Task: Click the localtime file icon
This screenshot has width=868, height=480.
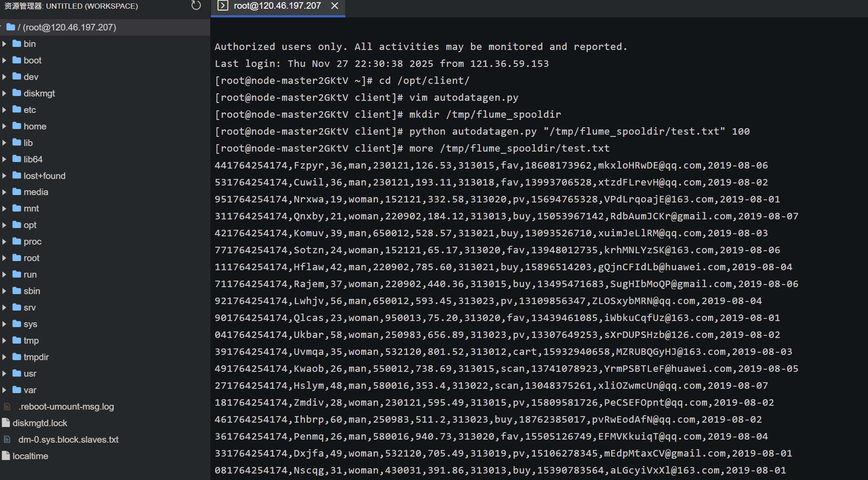Action: pos(6,456)
